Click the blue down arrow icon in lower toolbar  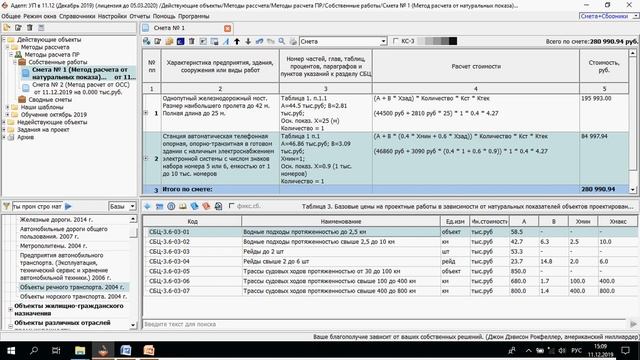point(147,206)
